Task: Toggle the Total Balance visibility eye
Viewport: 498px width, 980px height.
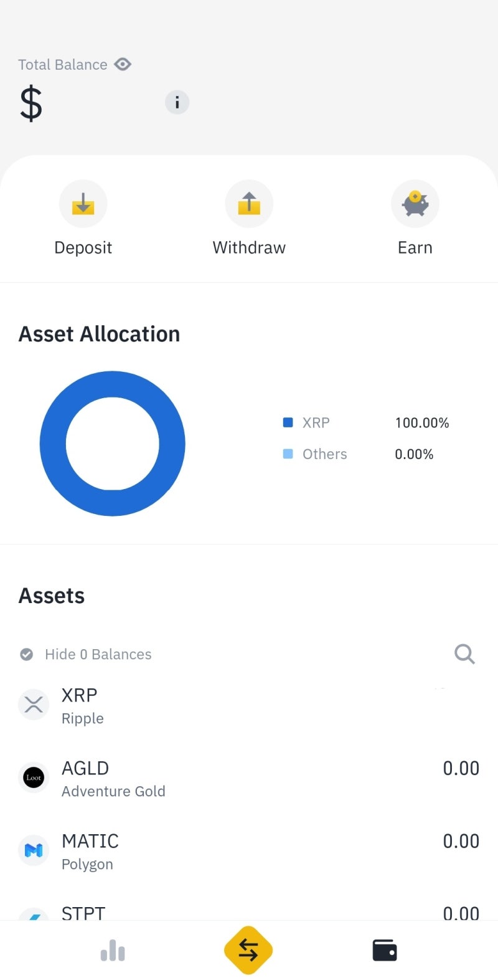Action: tap(123, 64)
